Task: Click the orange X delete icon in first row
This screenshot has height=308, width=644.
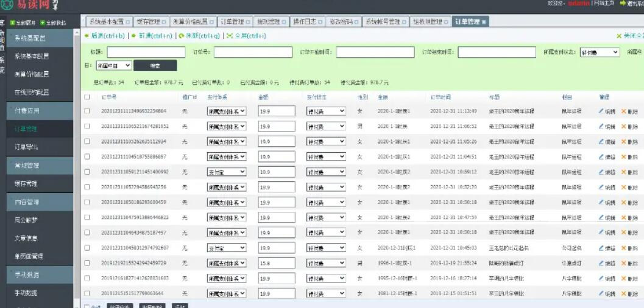Action: (623, 111)
